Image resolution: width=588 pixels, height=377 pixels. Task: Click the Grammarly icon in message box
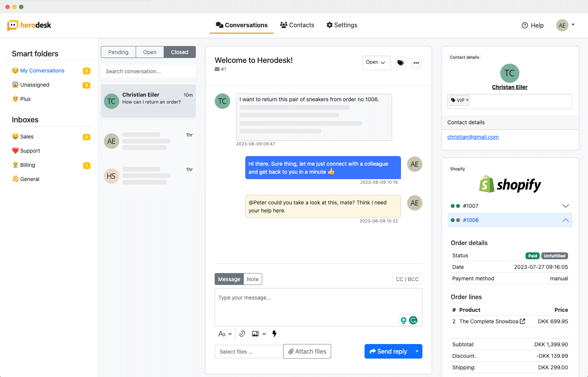[413, 320]
